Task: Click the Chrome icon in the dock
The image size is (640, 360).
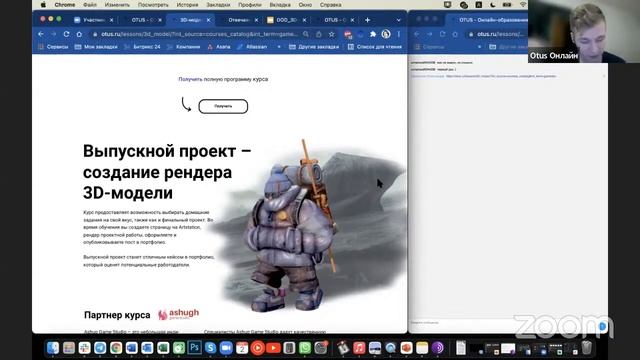Action: pyautogui.click(x=116, y=348)
